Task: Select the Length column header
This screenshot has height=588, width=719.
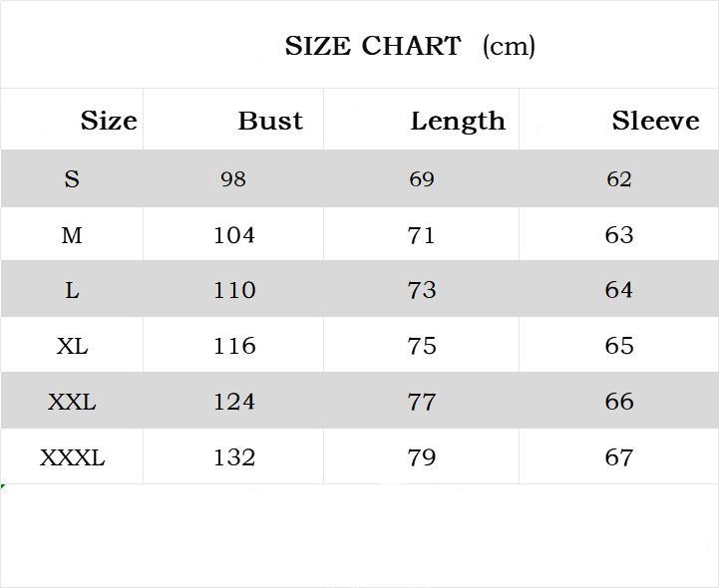Action: 458,121
